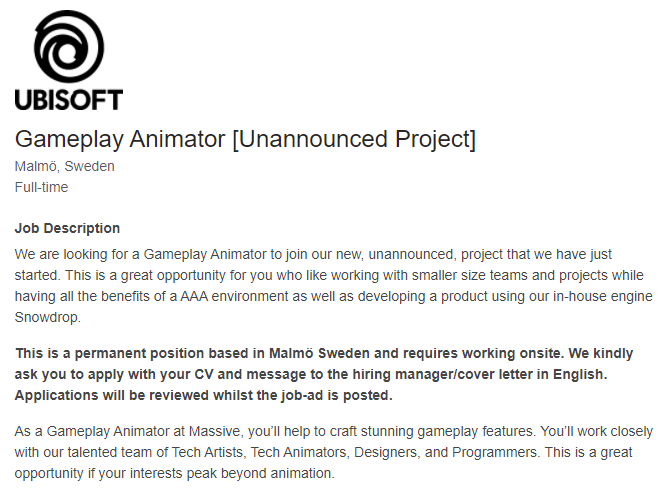667x490 pixels.
Task: Click '[Unannounced Project]' in the title
Action: coord(354,139)
